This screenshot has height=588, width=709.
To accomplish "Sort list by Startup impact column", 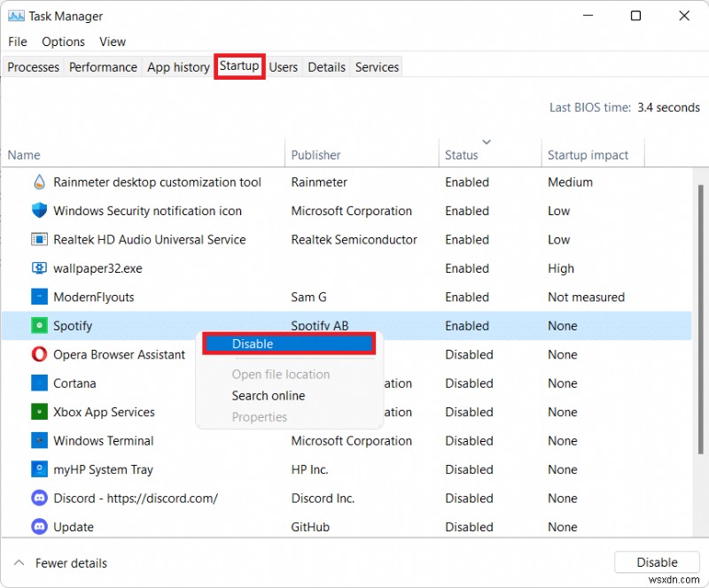I will 588,155.
